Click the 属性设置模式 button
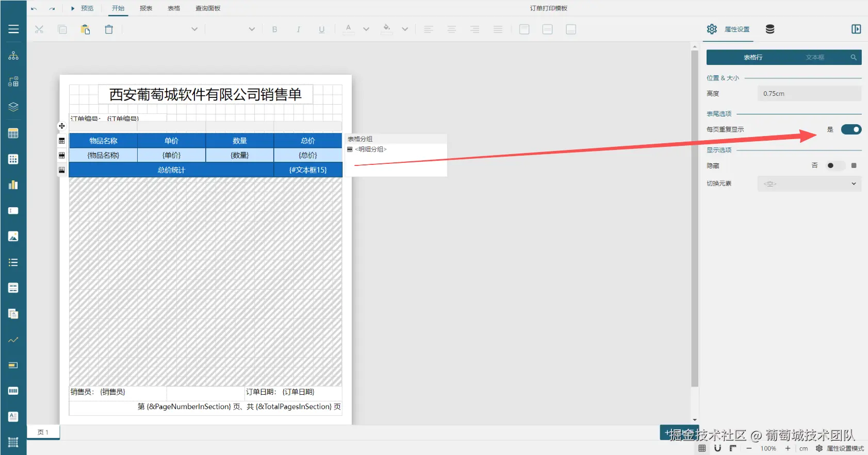The width and height of the screenshot is (868, 455). (x=840, y=448)
